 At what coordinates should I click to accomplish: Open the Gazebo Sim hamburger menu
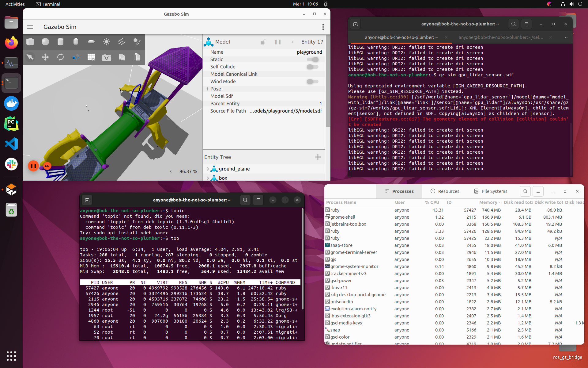30,27
